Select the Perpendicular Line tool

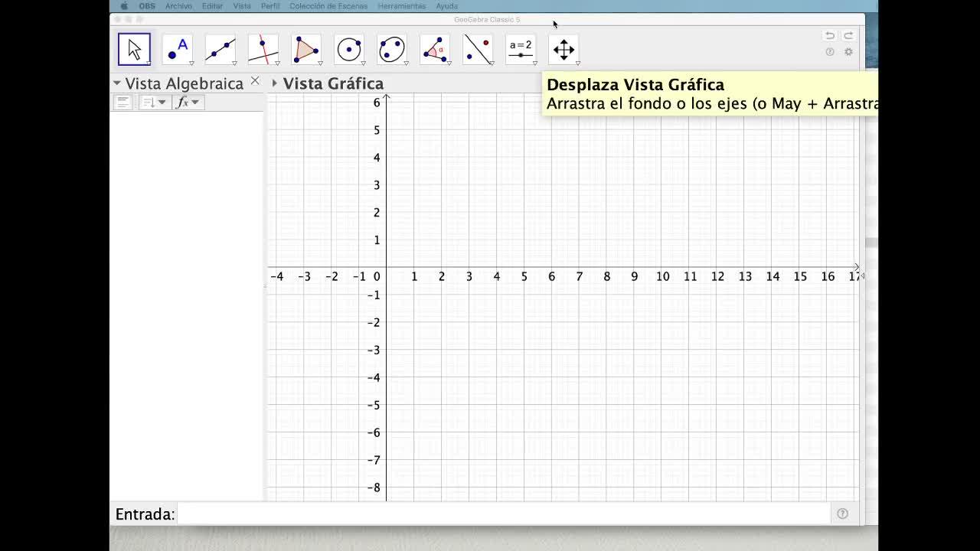263,50
